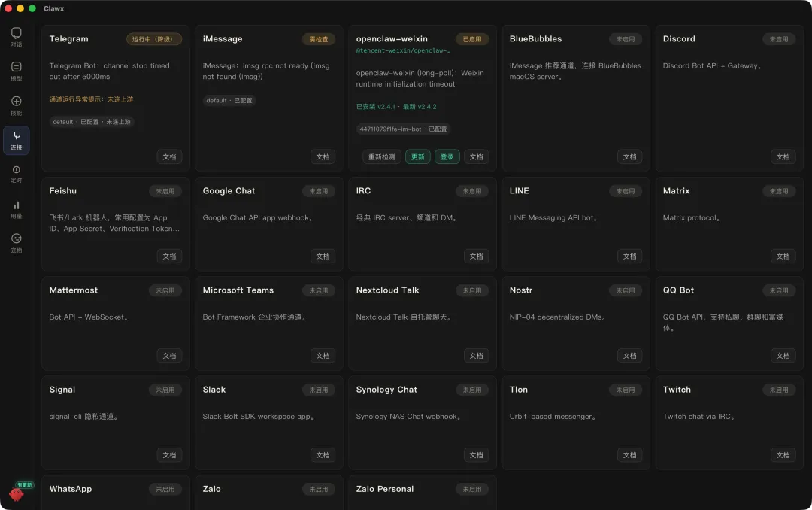Image resolution: width=812 pixels, height=510 pixels.
Task: Open the WhatsApp channel card
Action: [116, 493]
